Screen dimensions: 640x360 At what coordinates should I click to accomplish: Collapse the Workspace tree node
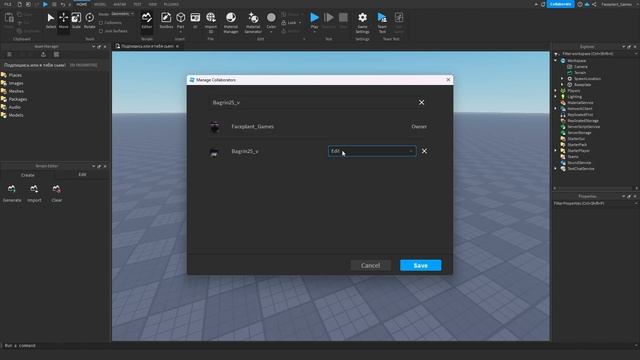[556, 60]
